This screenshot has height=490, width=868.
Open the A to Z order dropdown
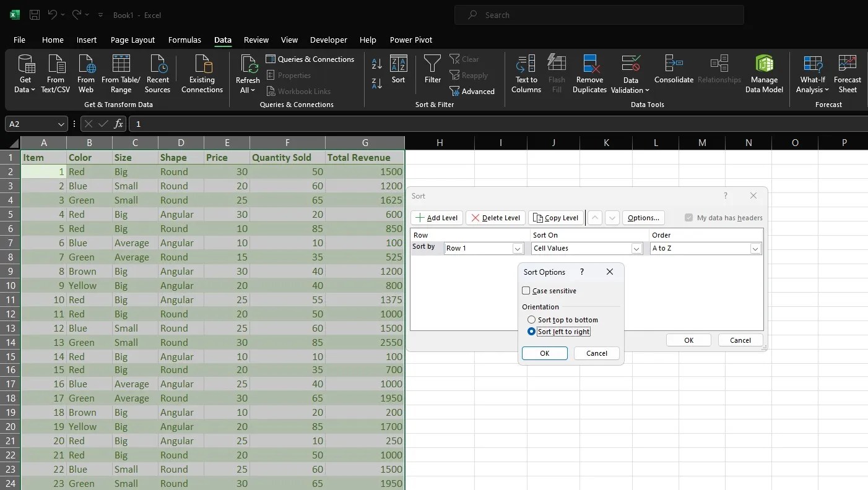[755, 248]
